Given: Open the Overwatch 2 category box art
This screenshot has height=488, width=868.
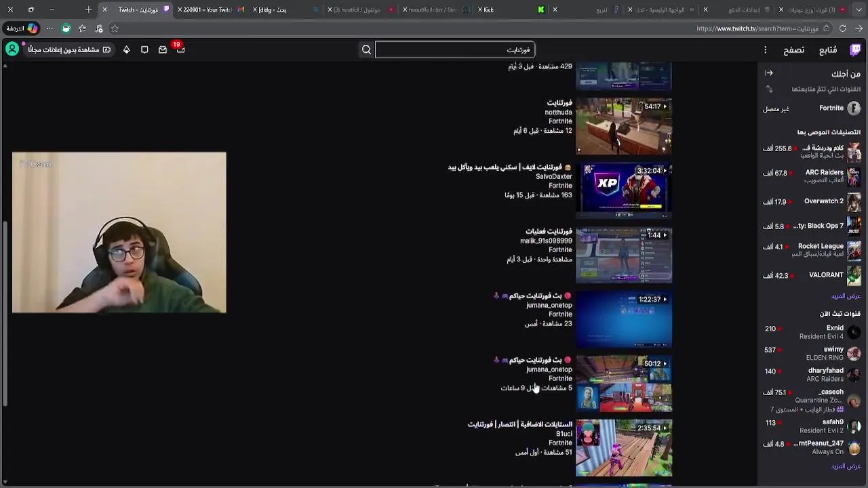Looking at the screenshot, I should click(x=854, y=201).
